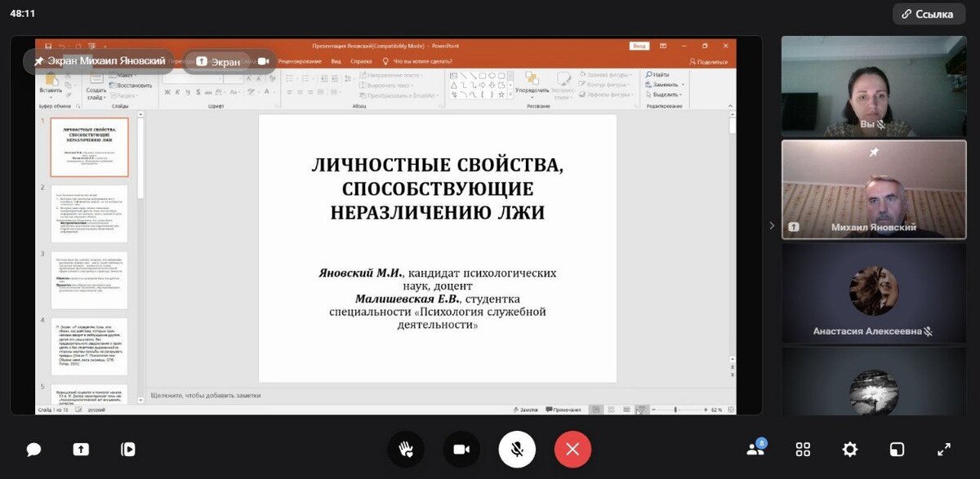Toggle bold Ж formatting

[x=167, y=93]
